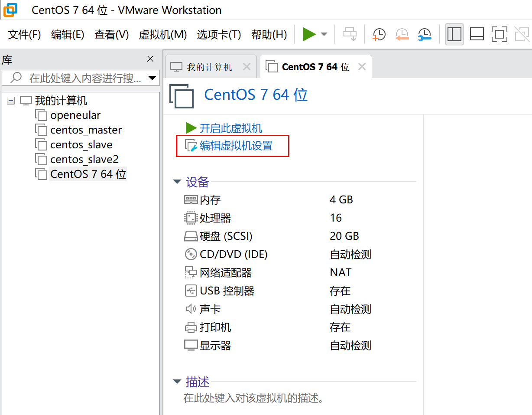Open the power options dropdown arrow
Screen dimensions: 532x415
[324, 34]
